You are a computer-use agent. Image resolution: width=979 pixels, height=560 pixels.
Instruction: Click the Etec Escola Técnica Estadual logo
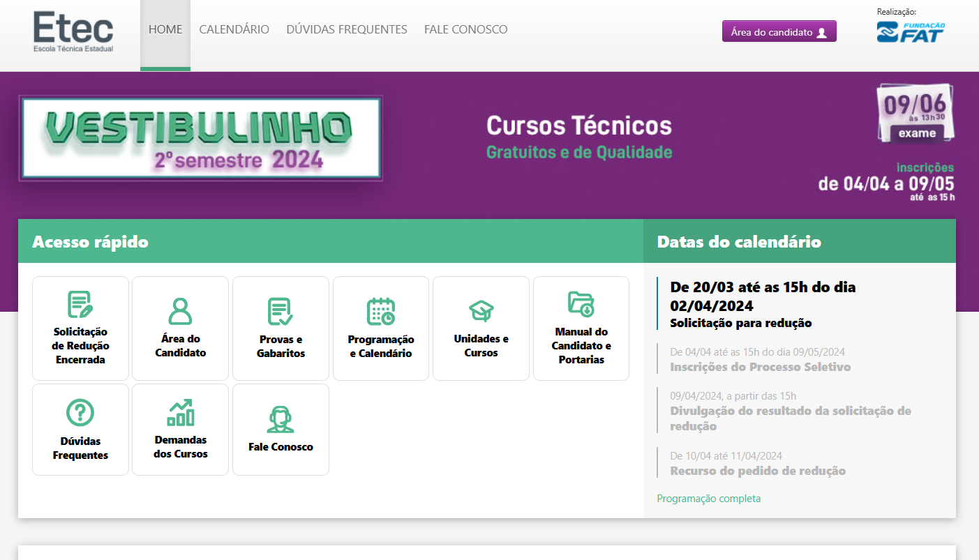pos(73,32)
